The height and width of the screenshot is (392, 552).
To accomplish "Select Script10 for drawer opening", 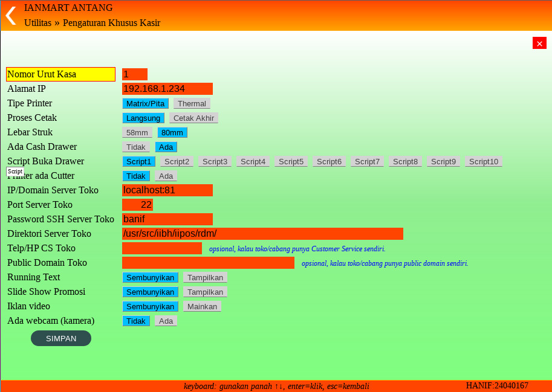I will 483,161.
